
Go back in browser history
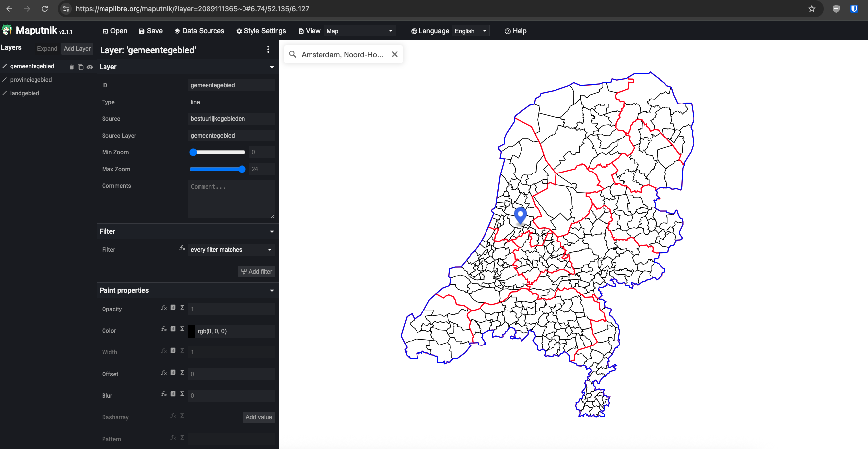click(x=9, y=9)
